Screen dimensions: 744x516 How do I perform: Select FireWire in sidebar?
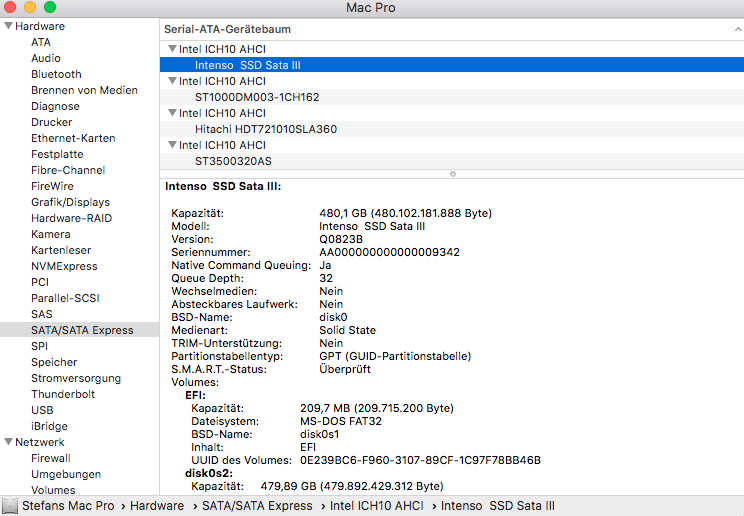[52, 186]
